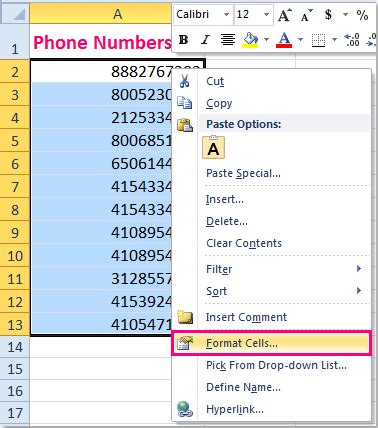Apply accounting dollar number format

click(x=329, y=15)
